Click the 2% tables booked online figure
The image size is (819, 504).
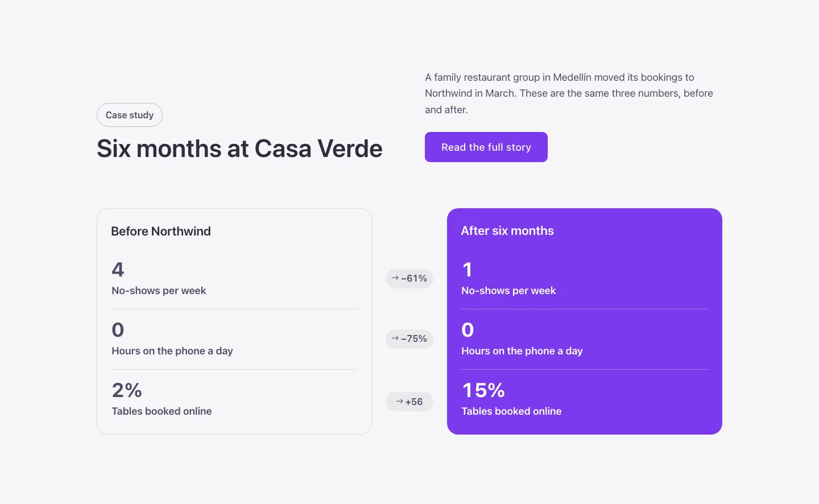click(127, 390)
